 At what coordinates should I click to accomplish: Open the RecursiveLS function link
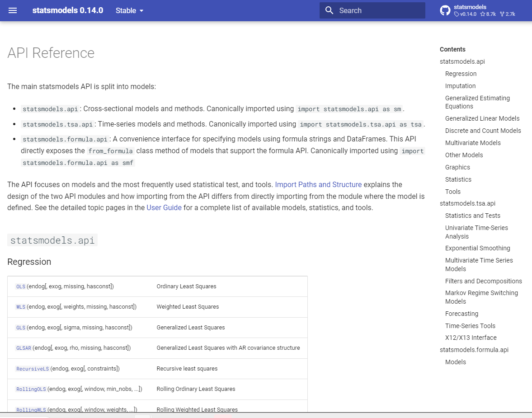(x=33, y=369)
